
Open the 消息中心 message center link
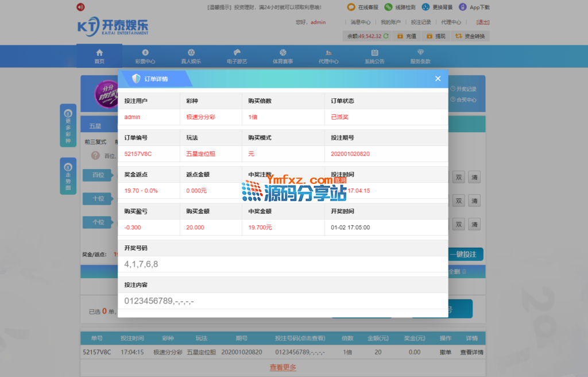[361, 22]
